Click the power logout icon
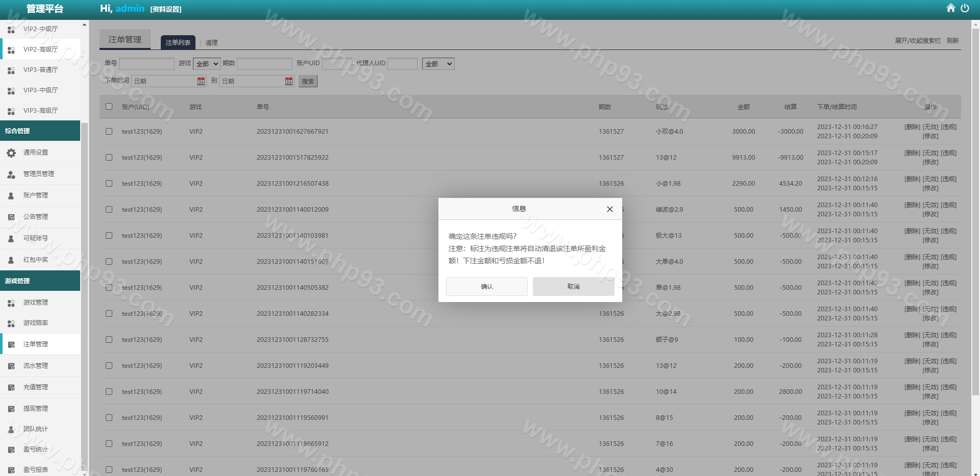The width and height of the screenshot is (980, 476). pos(965,8)
